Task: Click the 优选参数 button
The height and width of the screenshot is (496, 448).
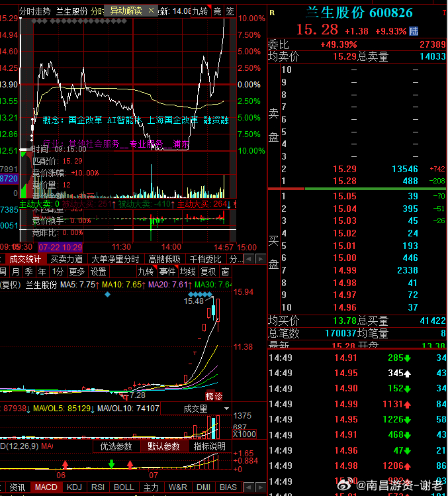Action: click(x=116, y=446)
